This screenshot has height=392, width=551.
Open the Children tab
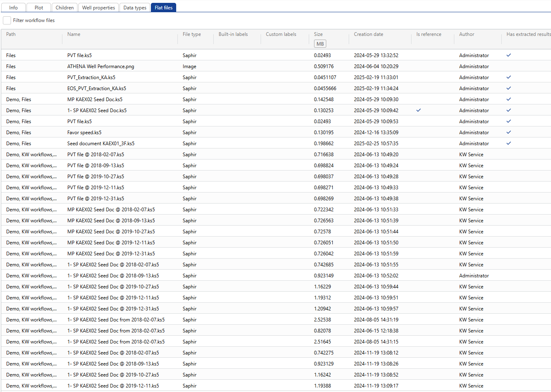pyautogui.click(x=64, y=7)
